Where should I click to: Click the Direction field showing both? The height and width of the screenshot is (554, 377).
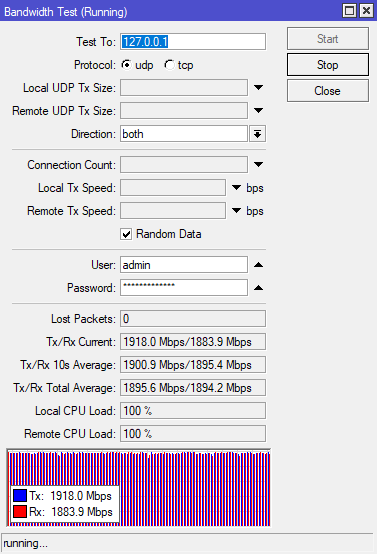(184, 134)
